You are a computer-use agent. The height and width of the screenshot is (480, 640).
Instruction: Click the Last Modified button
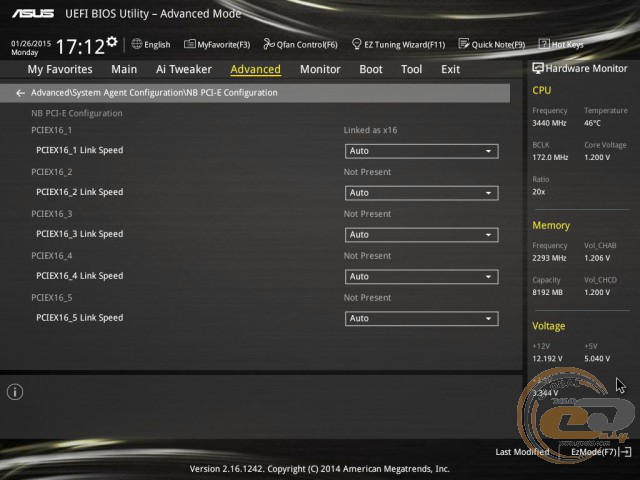tap(522, 452)
